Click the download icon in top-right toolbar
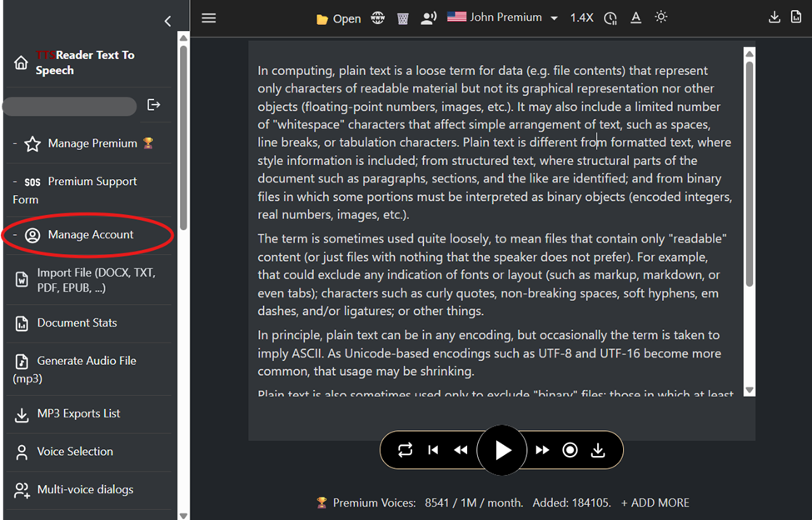The width and height of the screenshot is (812, 520). coord(775,17)
